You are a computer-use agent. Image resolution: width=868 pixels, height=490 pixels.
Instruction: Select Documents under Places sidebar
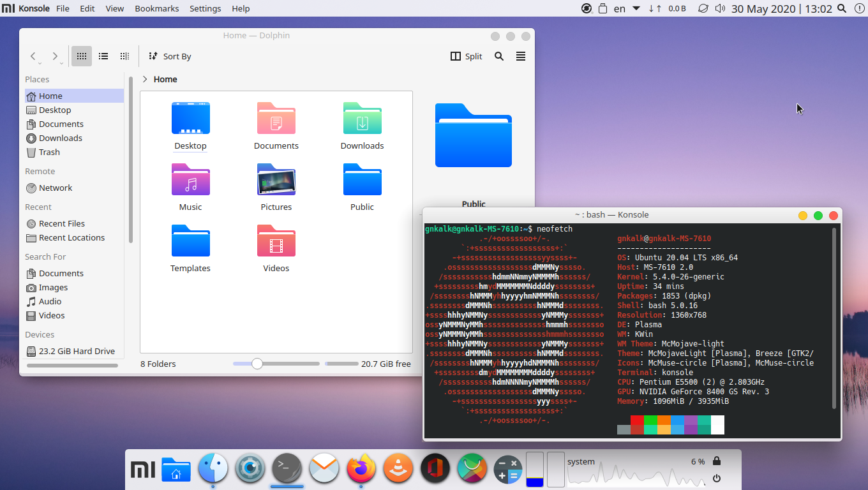[x=74, y=124]
